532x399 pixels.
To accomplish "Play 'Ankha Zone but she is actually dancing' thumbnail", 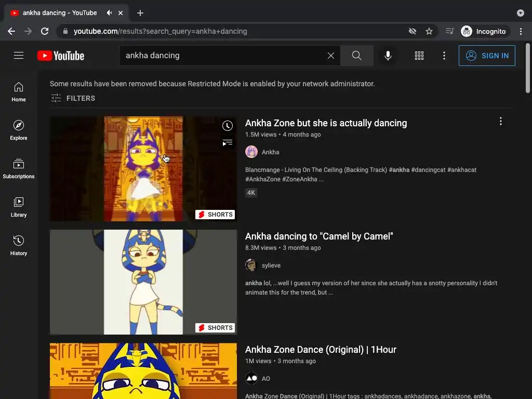I will pyautogui.click(x=143, y=169).
